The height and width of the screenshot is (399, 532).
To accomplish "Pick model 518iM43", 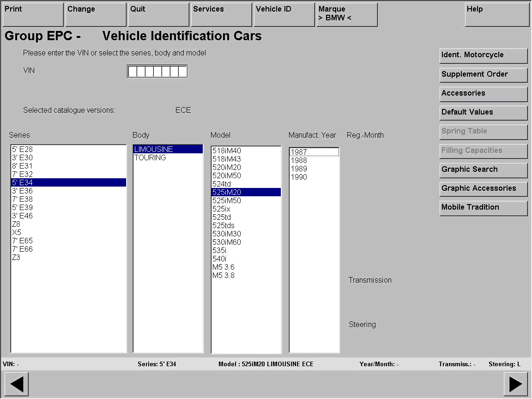I will pos(246,159).
